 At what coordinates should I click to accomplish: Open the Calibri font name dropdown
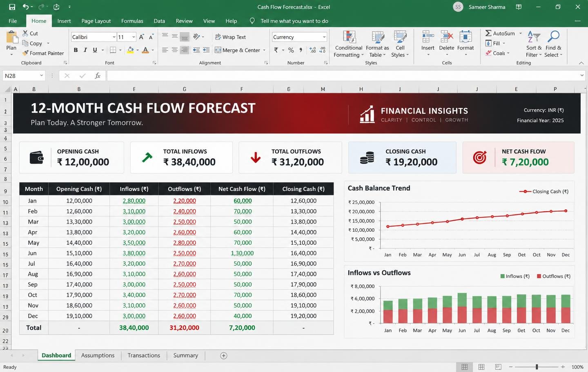(x=114, y=37)
